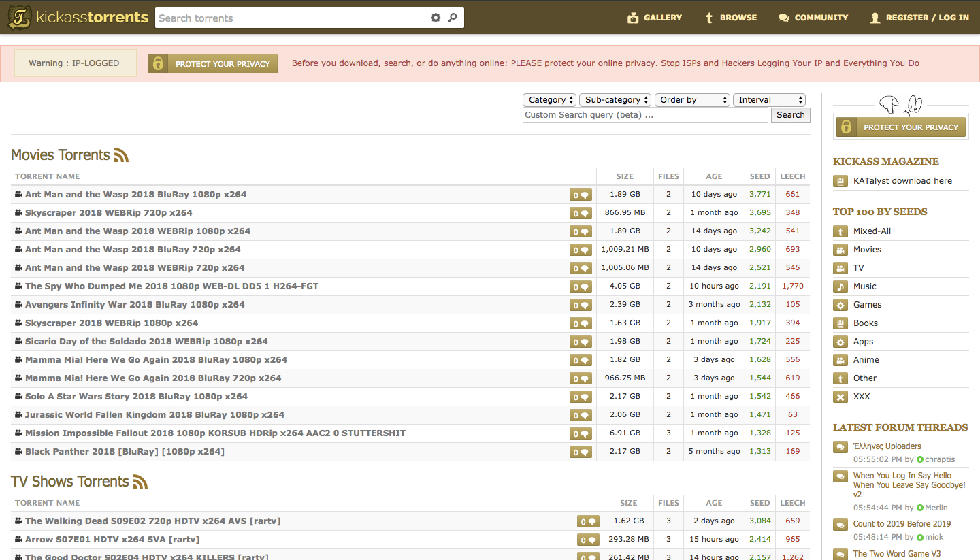The height and width of the screenshot is (560, 980).
Task: Sort movies table by Size column
Action: click(x=625, y=176)
